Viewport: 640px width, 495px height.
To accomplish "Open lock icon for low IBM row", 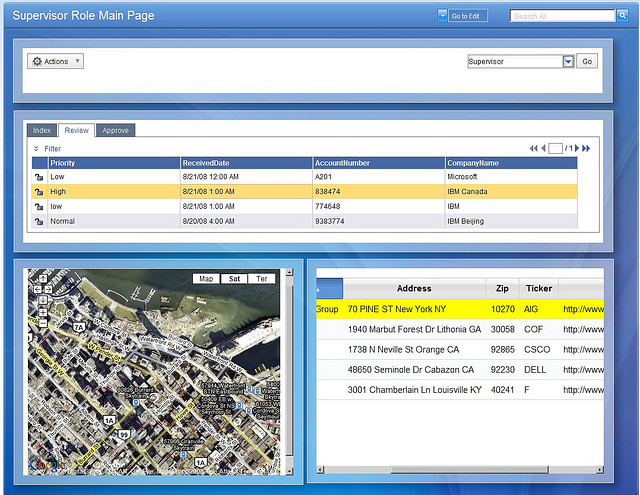I will pos(39,207).
